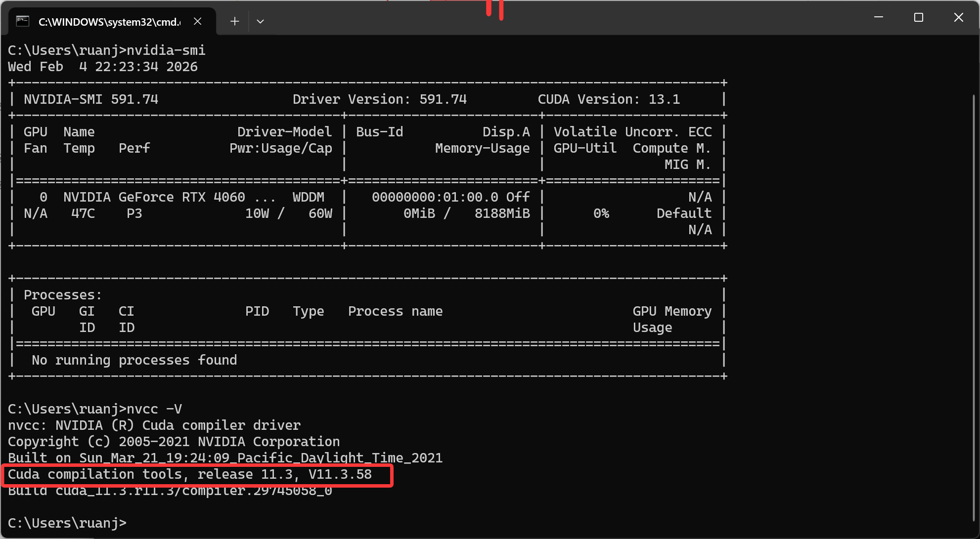The image size is (980, 539).
Task: Click the NVIDIA GeForce RTX 4060 GPU name
Action: (x=154, y=197)
